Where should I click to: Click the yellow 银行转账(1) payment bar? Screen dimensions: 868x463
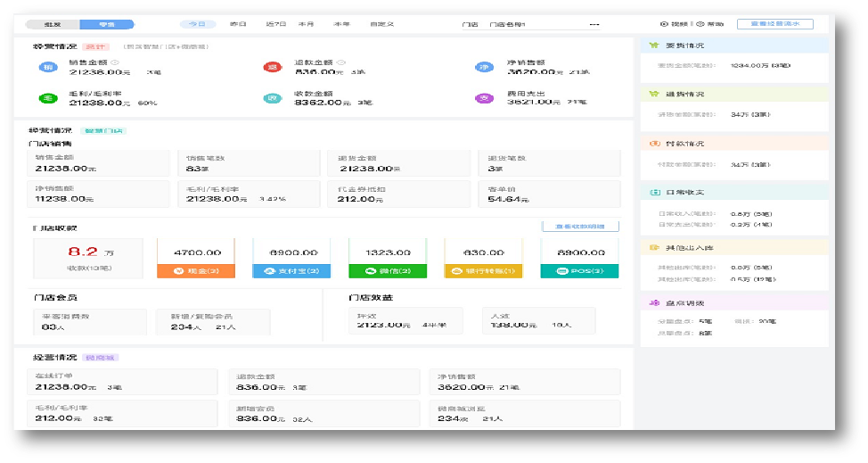point(483,271)
